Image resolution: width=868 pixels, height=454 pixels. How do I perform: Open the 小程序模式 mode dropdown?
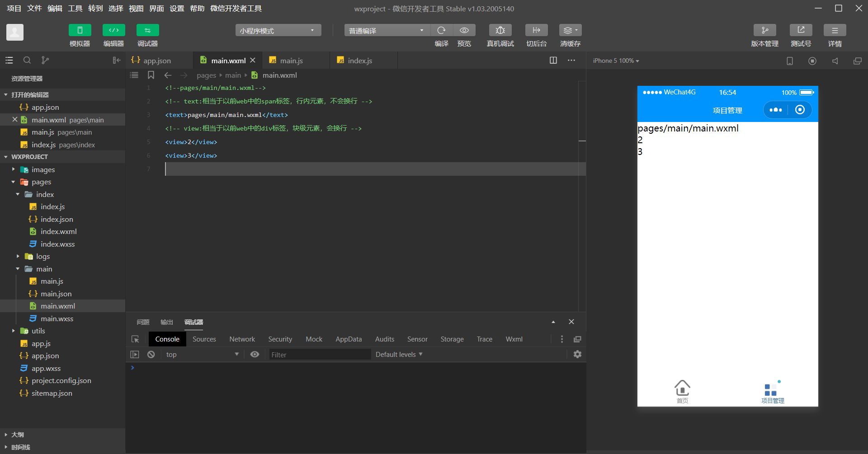[278, 30]
